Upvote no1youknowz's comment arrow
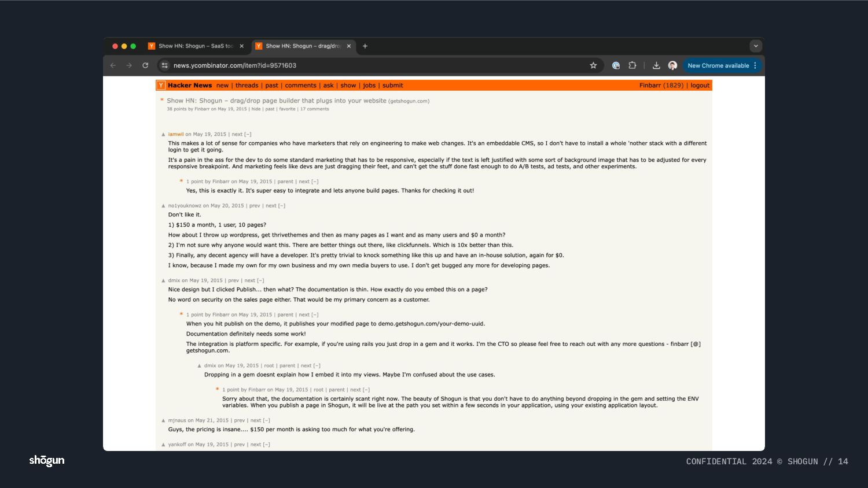The image size is (868, 488). pos(163,206)
